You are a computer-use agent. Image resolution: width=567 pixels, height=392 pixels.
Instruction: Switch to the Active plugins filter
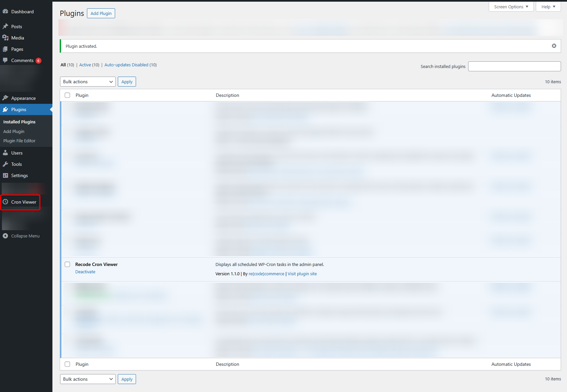tap(85, 65)
